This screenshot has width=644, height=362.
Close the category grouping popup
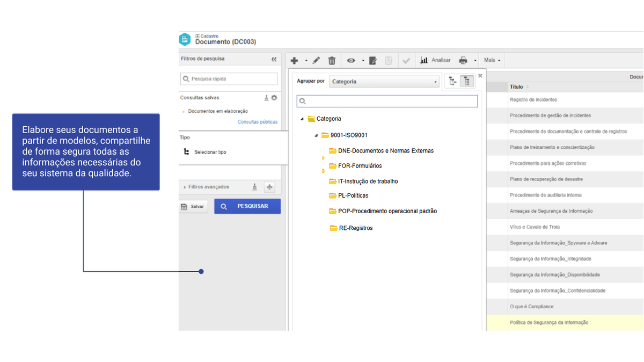(x=480, y=76)
